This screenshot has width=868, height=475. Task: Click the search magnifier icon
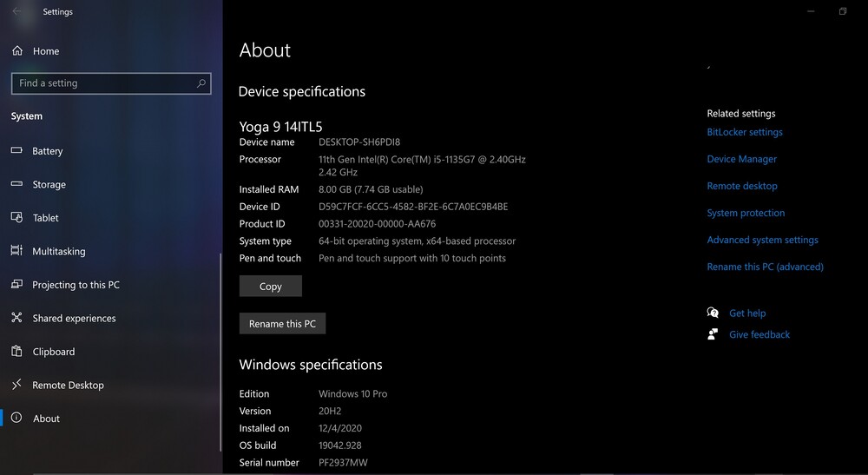pyautogui.click(x=201, y=83)
